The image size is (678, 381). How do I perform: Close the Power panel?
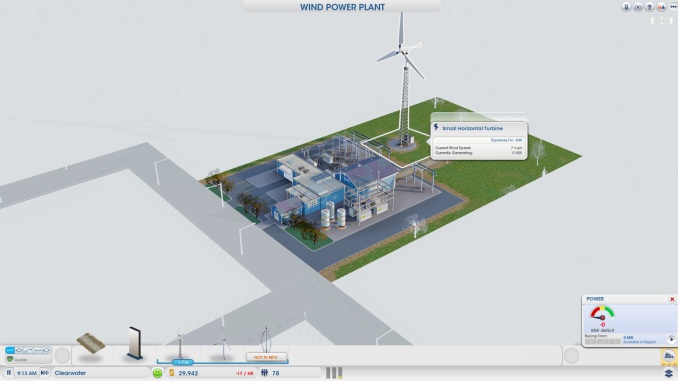(x=672, y=299)
